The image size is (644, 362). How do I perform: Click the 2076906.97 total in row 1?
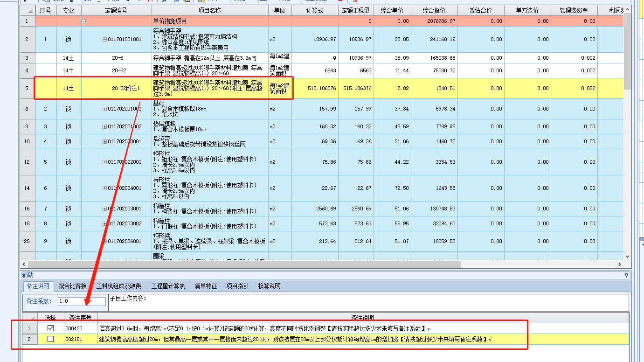[434, 21]
